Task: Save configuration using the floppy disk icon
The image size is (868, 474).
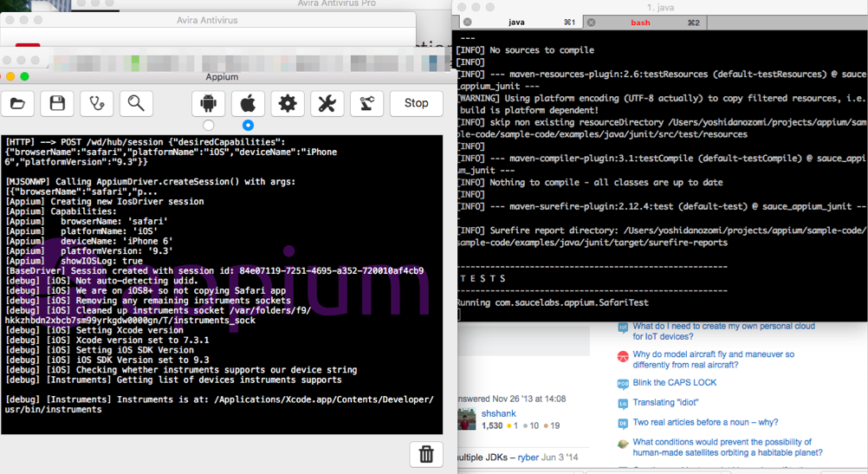Action: [x=57, y=103]
